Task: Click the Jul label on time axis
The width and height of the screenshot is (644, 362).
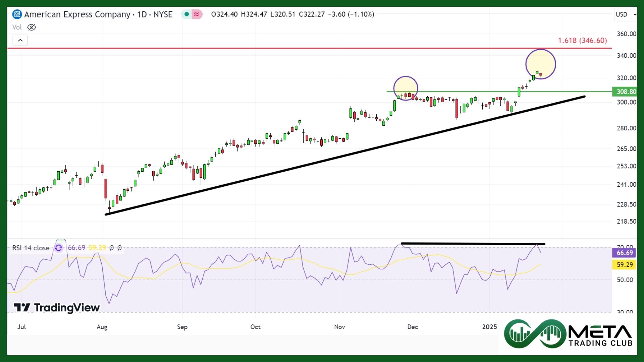Action: 21,327
